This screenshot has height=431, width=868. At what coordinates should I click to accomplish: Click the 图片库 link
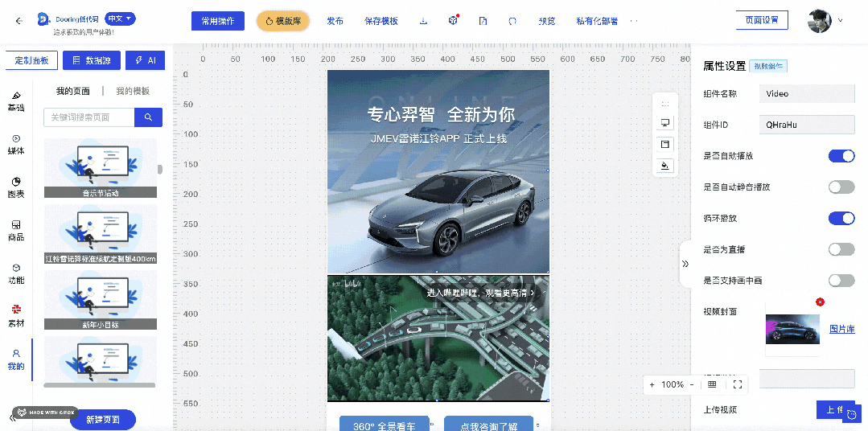841,329
